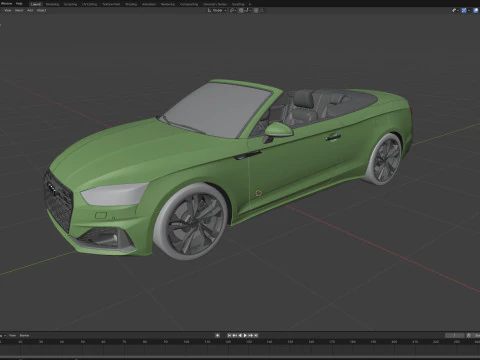This screenshot has width=480, height=360.
Task: Switch to the Animation workspace tab
Action: pos(149,4)
